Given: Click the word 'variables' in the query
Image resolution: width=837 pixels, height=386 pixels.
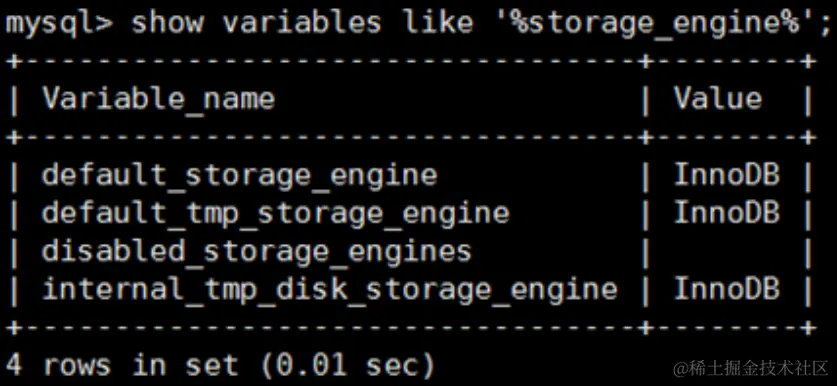Looking at the screenshot, I should coord(301,22).
